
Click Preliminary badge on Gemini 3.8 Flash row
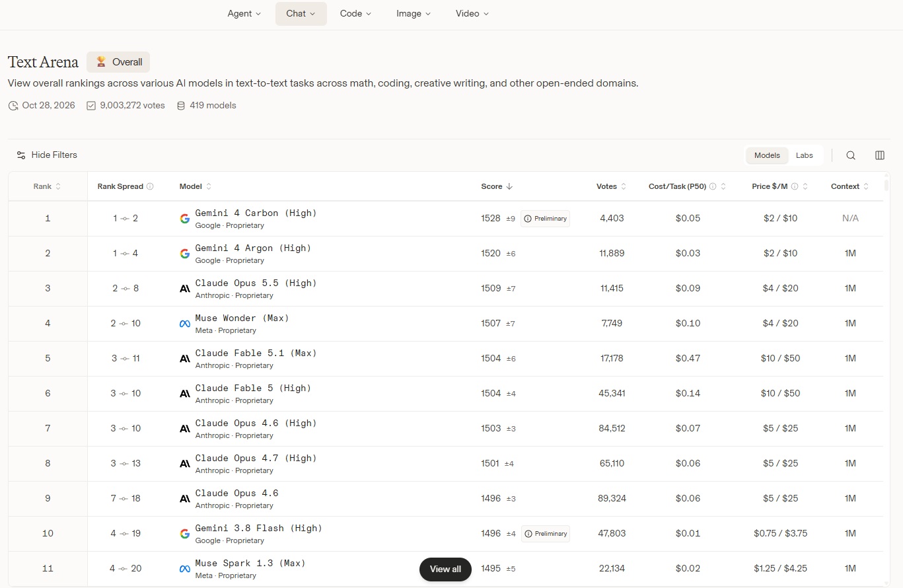(x=545, y=534)
